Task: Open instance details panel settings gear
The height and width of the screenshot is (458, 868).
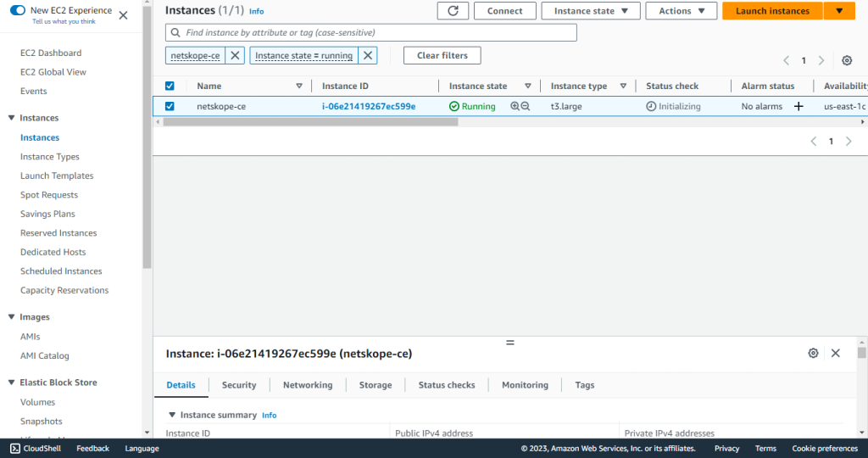Action: tap(813, 353)
